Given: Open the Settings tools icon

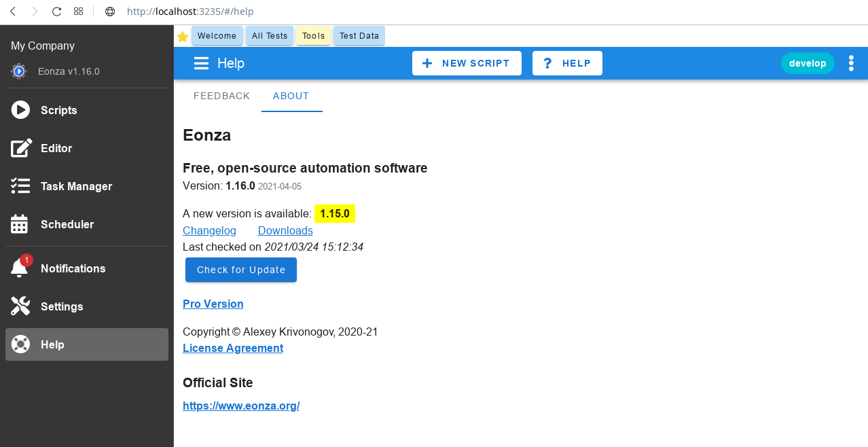Looking at the screenshot, I should (x=20, y=306).
